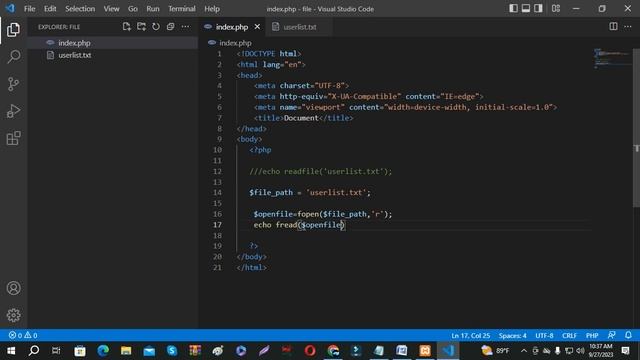Open the Go menu
The image size is (640, 360).
pyautogui.click(x=133, y=9)
